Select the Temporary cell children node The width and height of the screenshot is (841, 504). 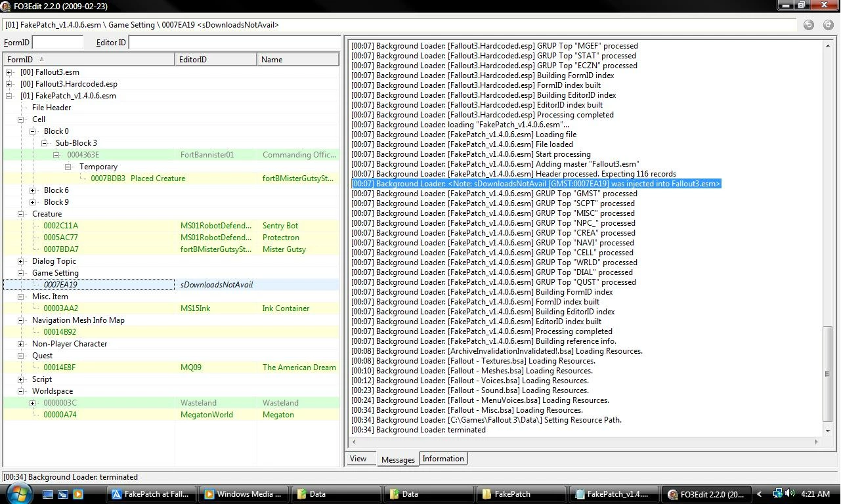point(98,167)
